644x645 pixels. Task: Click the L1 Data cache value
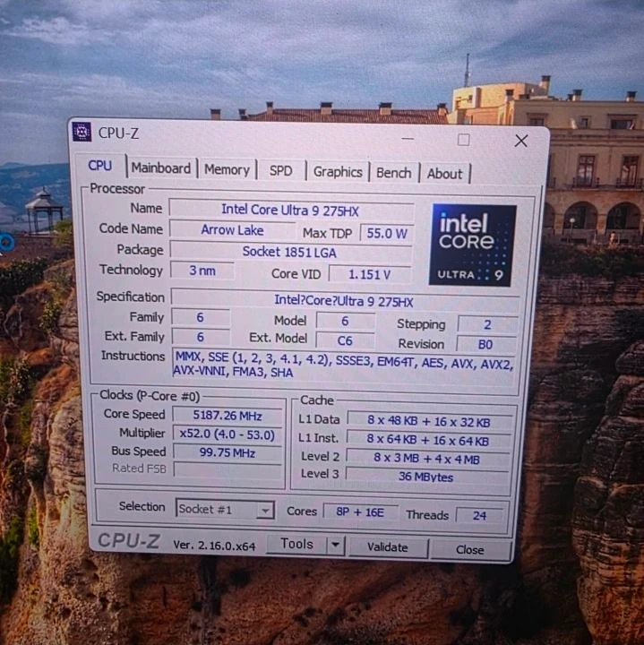pos(429,421)
